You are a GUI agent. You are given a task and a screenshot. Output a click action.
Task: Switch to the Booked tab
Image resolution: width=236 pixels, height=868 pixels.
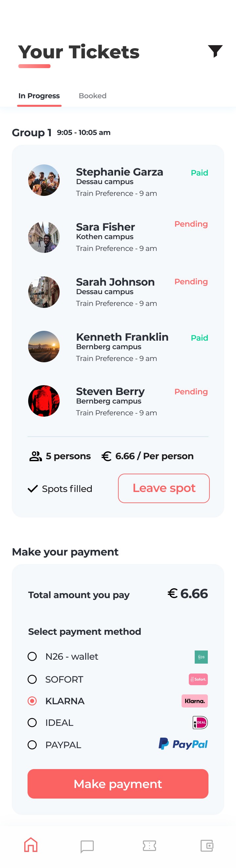(92, 96)
